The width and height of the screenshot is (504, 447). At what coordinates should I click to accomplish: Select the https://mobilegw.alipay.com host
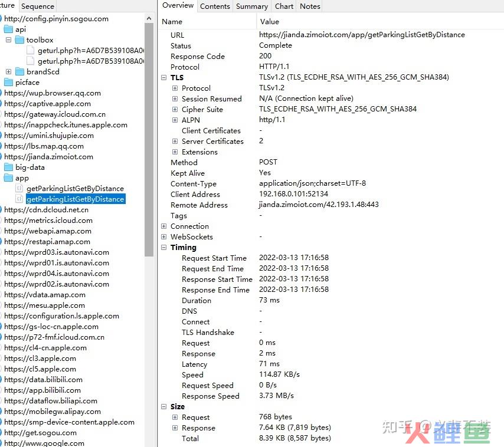(x=53, y=412)
